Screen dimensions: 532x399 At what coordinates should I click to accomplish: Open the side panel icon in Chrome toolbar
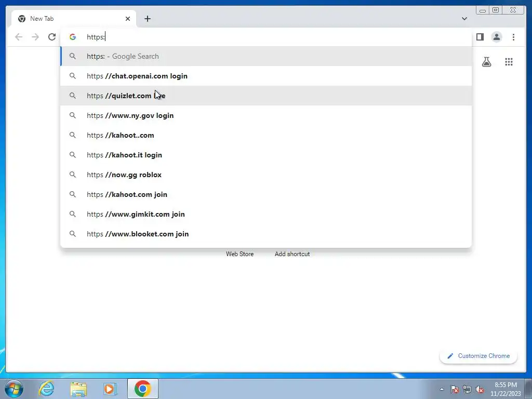pyautogui.click(x=480, y=37)
